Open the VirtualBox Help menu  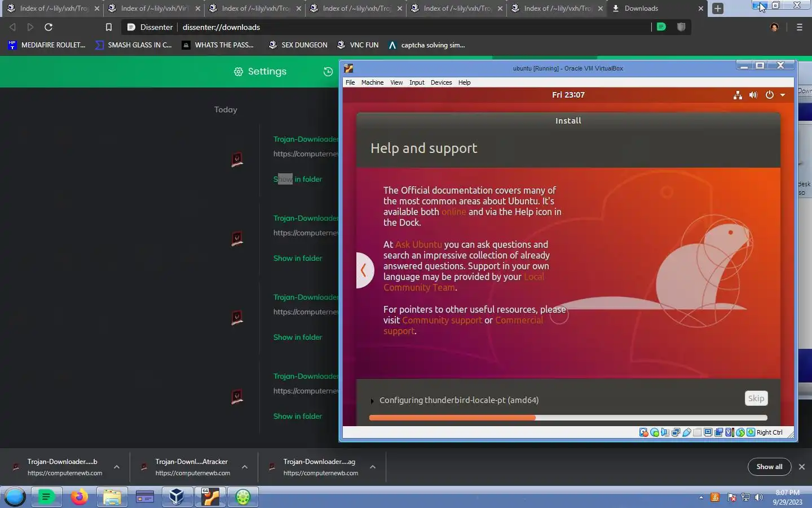(x=464, y=82)
